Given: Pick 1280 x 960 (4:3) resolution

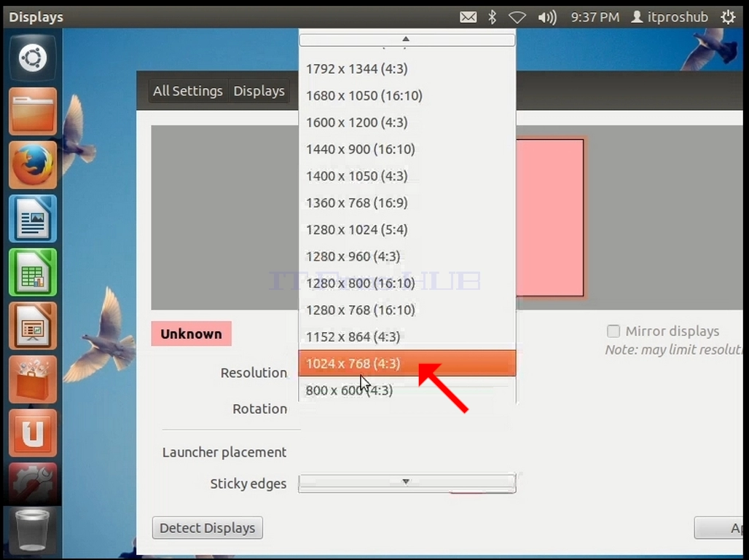Looking at the screenshot, I should pyautogui.click(x=407, y=256).
